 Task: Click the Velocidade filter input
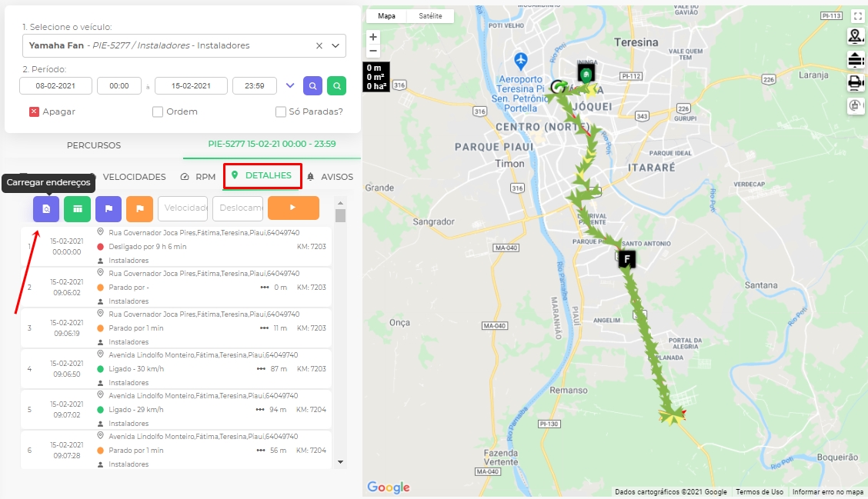coord(182,208)
